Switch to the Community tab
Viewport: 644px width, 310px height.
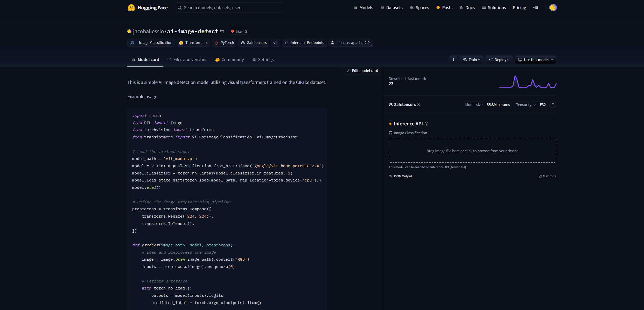pyautogui.click(x=233, y=59)
